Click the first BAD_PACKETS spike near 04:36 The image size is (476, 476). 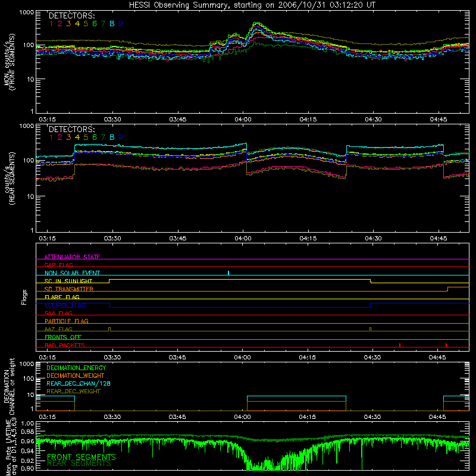click(x=400, y=345)
